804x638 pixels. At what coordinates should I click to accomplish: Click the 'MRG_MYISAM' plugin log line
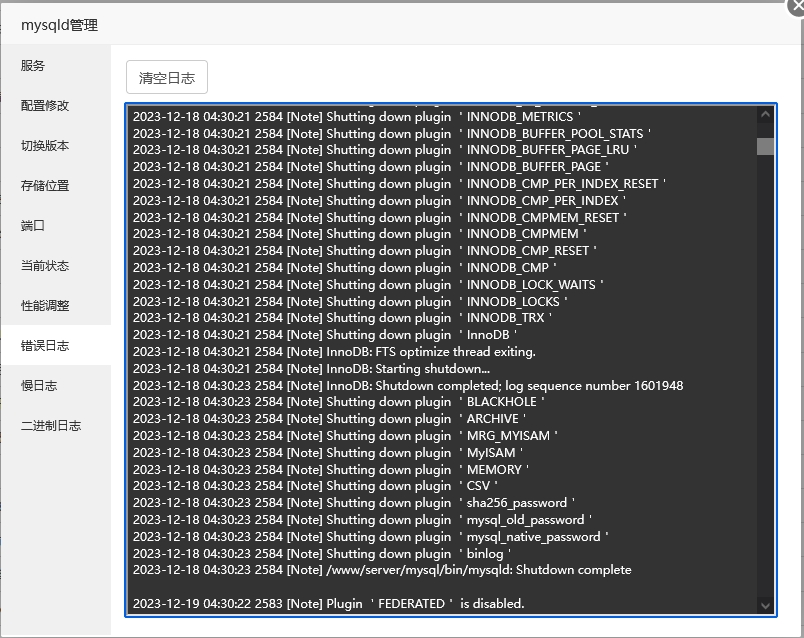pos(345,436)
